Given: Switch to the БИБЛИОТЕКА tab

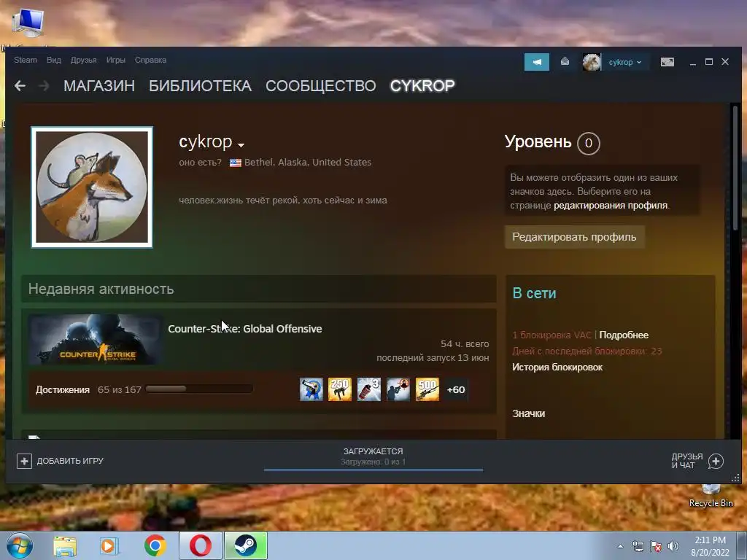Looking at the screenshot, I should point(200,86).
